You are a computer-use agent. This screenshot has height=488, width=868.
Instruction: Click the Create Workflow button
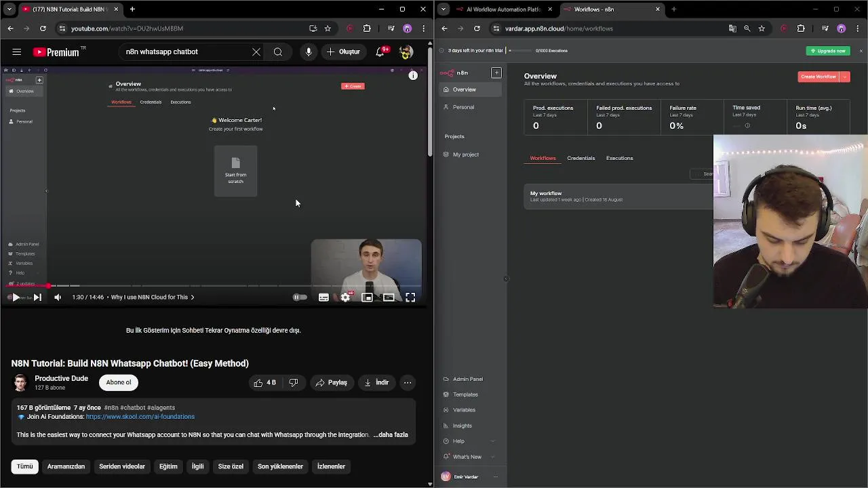[818, 77]
